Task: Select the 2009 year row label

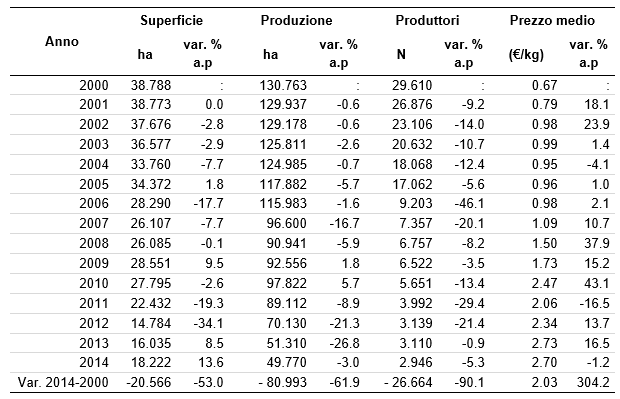Action: [x=94, y=263]
